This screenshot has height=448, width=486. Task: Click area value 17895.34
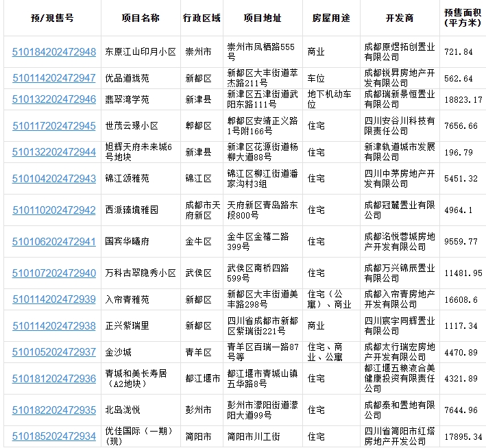(x=463, y=437)
